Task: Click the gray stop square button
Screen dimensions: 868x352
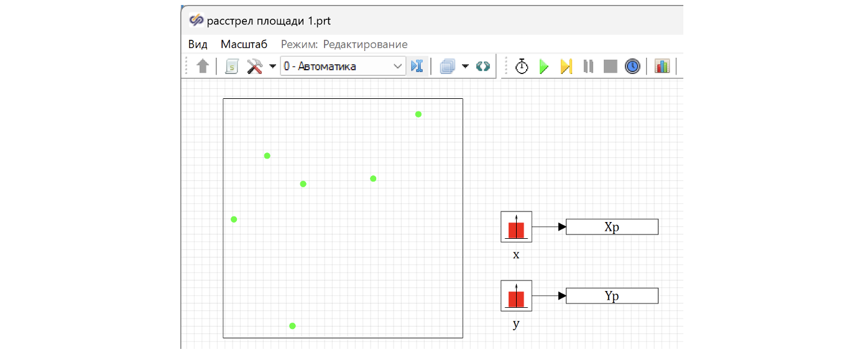Action: pyautogui.click(x=611, y=67)
